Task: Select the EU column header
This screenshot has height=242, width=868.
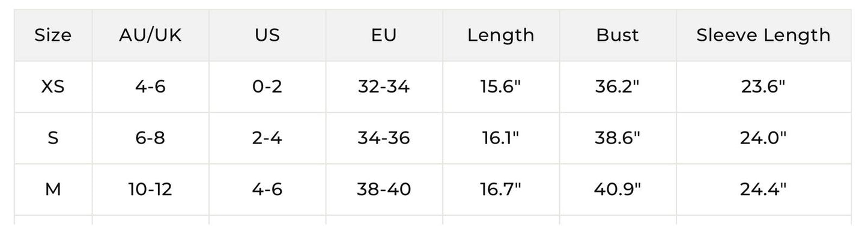Action: (x=383, y=35)
